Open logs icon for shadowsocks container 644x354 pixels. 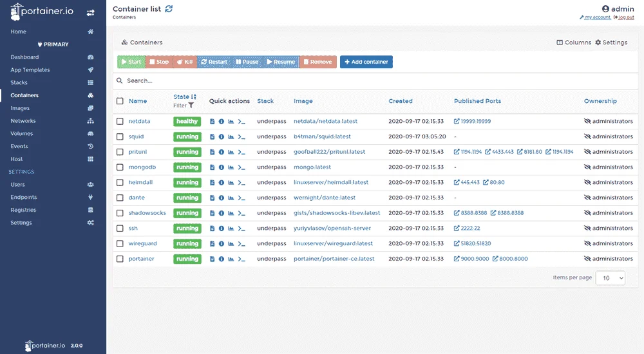213,213
